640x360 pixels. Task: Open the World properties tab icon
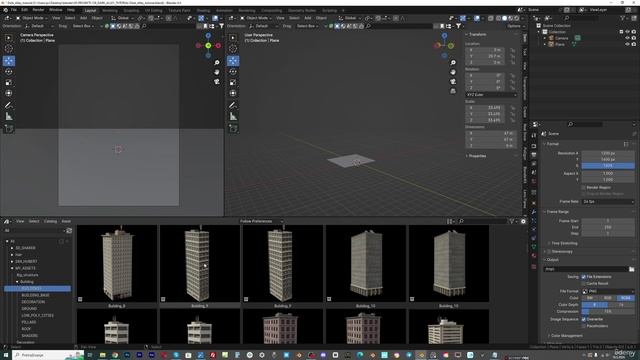click(534, 181)
